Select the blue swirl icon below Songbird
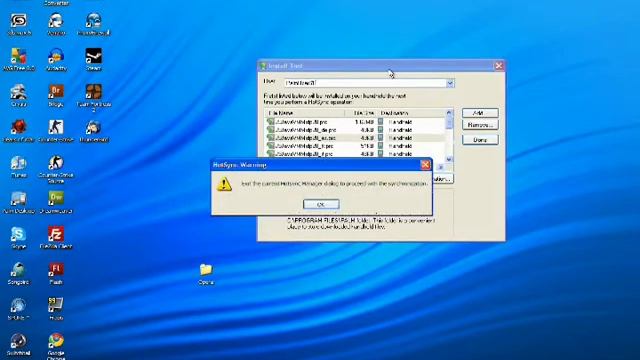Image resolution: width=640 pixels, height=360 pixels. point(19,309)
